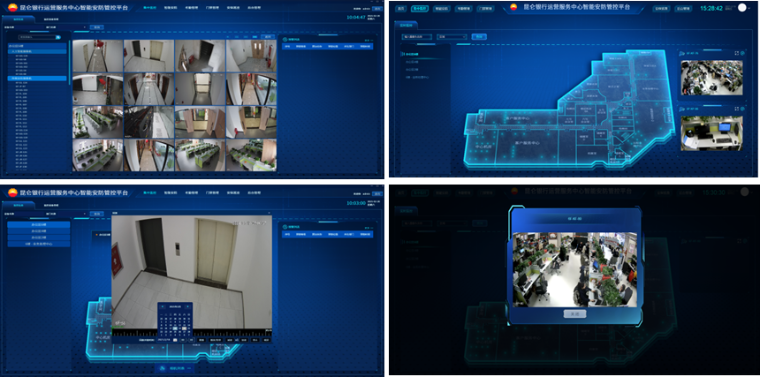
Task: Click previous-month arrow in playback date picker calendar
Action: pos(162,307)
